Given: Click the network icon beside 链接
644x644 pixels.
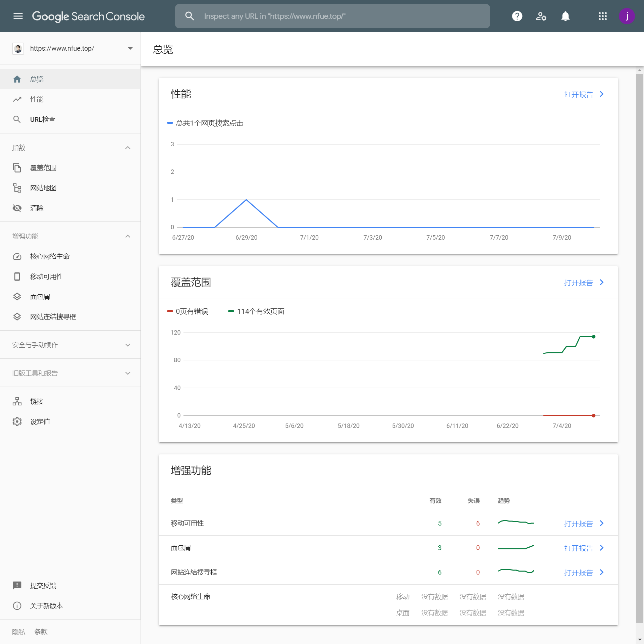Looking at the screenshot, I should pyautogui.click(x=17, y=401).
